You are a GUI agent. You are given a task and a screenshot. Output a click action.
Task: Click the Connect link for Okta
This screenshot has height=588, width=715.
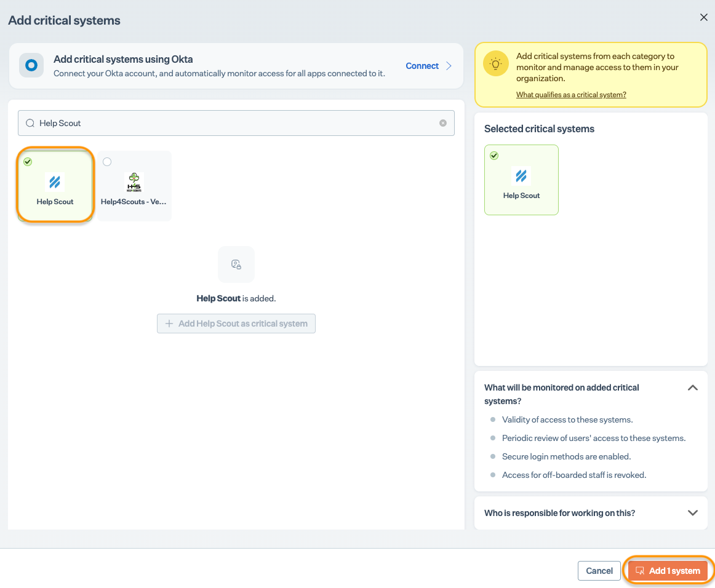421,66
